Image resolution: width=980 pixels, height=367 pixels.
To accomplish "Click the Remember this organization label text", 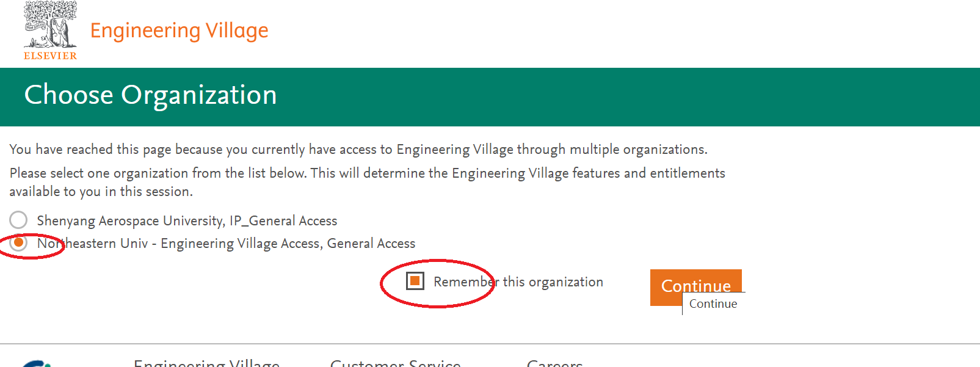I will pos(518,282).
